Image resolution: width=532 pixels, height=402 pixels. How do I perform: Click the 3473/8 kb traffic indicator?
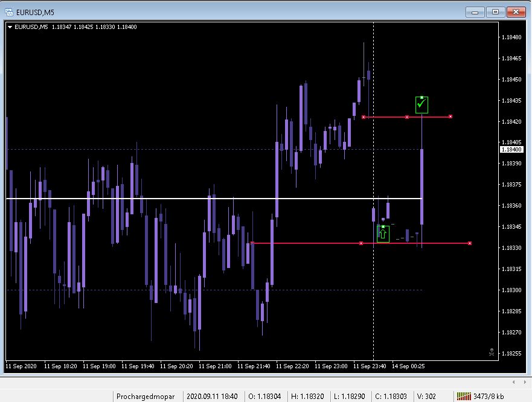[489, 396]
